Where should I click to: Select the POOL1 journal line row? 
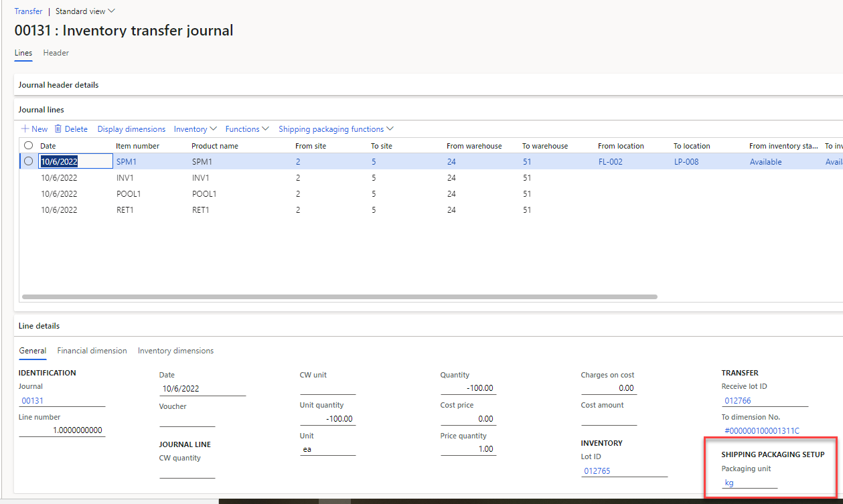tap(129, 194)
